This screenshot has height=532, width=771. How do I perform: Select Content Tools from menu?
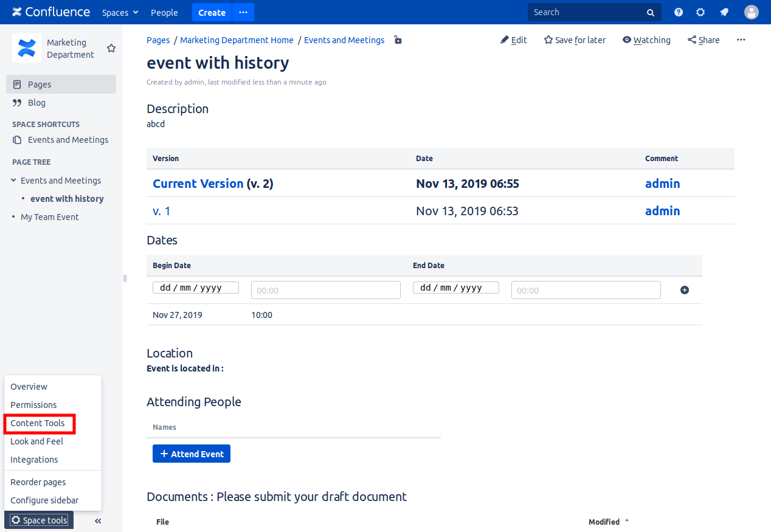38,423
